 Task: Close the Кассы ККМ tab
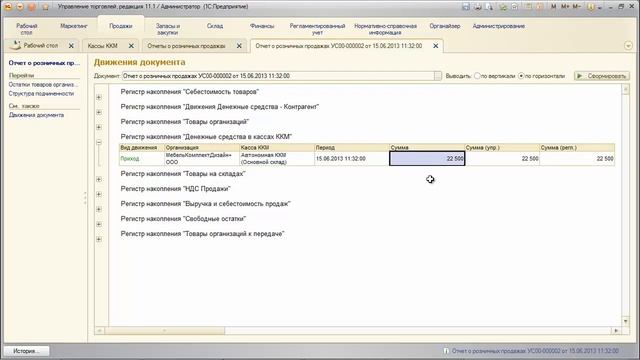point(131,46)
